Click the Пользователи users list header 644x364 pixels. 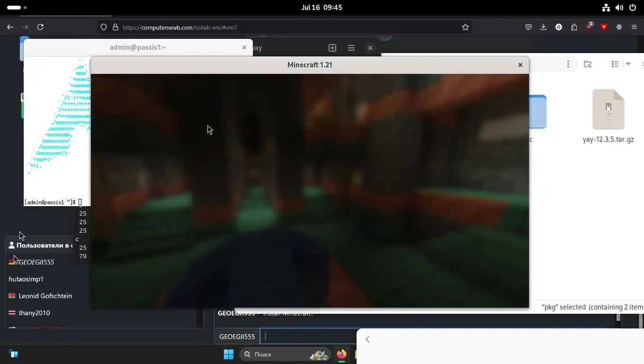41,245
